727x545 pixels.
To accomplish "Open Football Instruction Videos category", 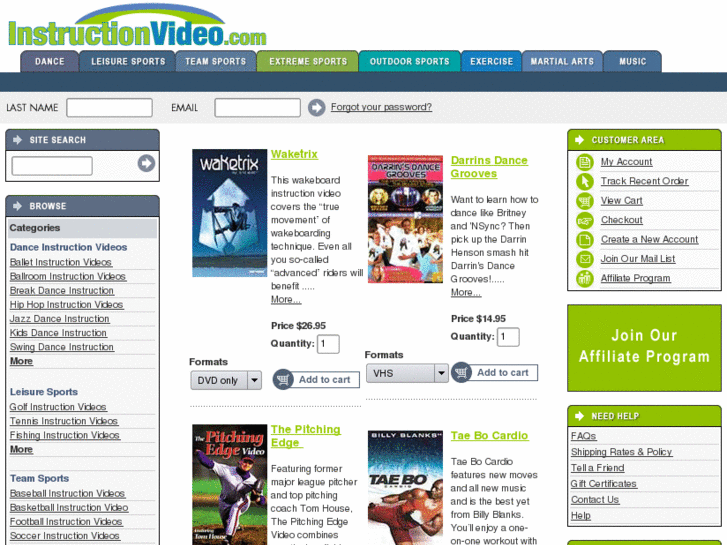I will 66,522.
